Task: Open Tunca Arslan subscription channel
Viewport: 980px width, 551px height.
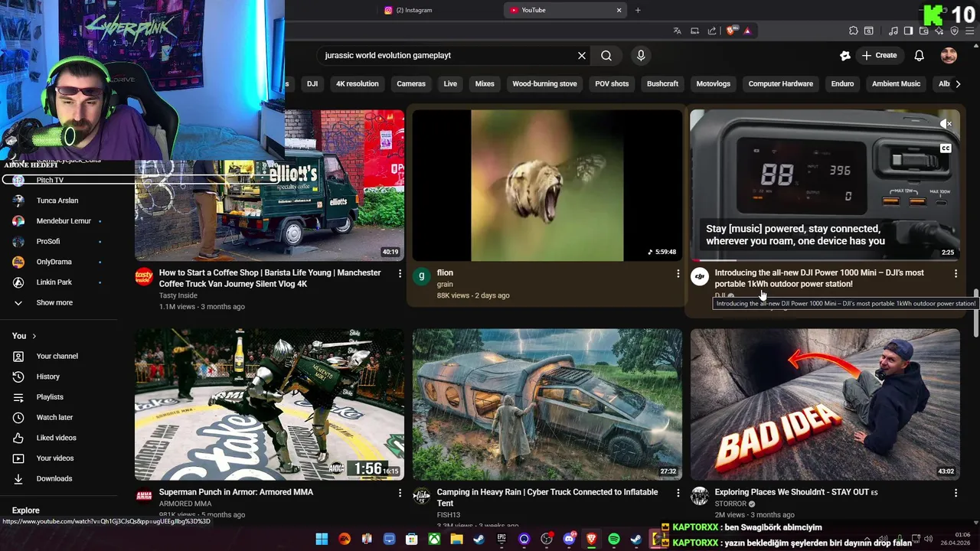Action: click(x=59, y=201)
